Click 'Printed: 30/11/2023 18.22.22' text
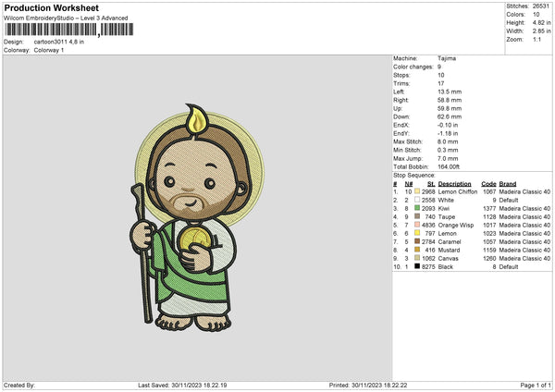Screen dimensions: 555x392 368,385
